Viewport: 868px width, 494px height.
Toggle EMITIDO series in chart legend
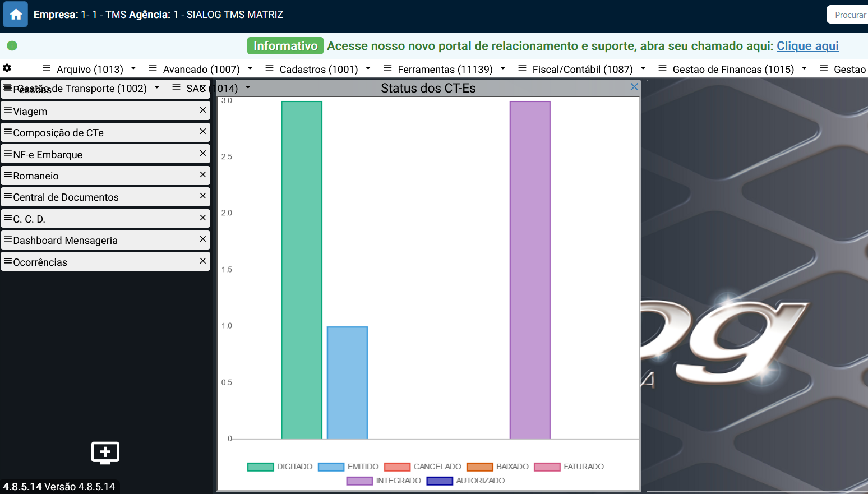pyautogui.click(x=348, y=467)
